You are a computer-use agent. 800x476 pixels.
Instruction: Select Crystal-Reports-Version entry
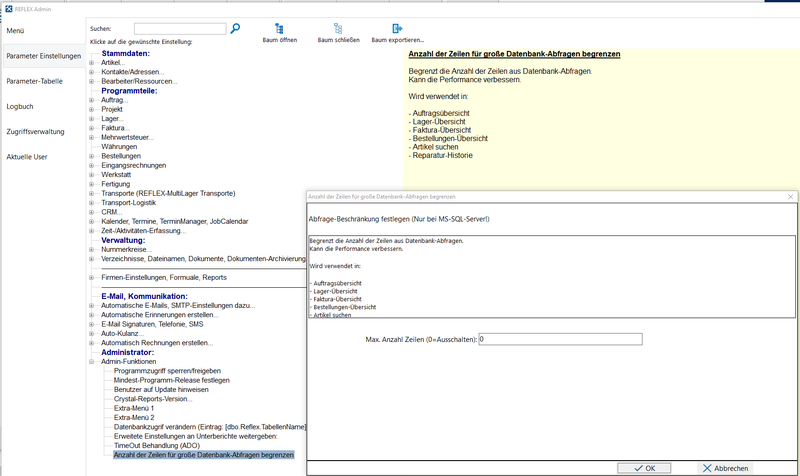[153, 399]
